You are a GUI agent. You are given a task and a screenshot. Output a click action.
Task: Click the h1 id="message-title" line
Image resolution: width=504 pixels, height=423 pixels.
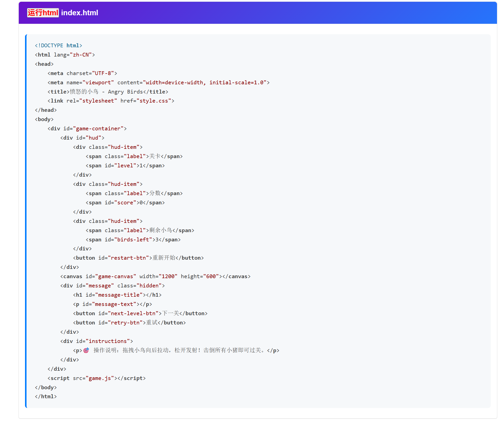[117, 295]
